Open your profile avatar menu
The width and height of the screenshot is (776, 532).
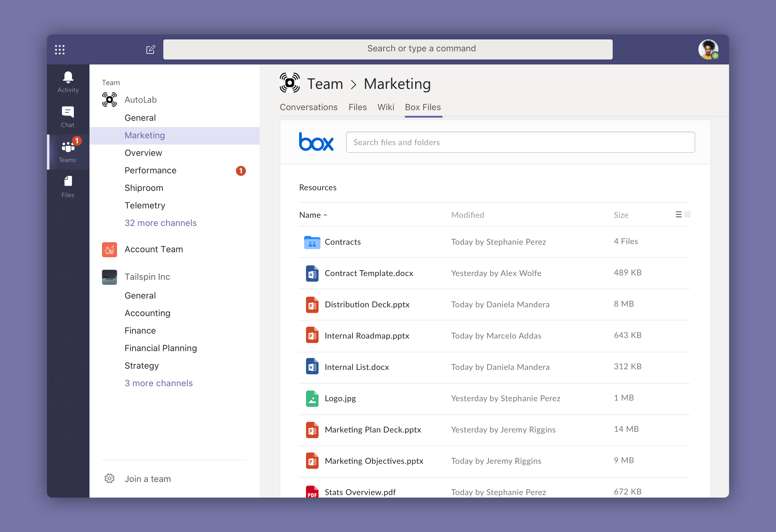click(708, 49)
